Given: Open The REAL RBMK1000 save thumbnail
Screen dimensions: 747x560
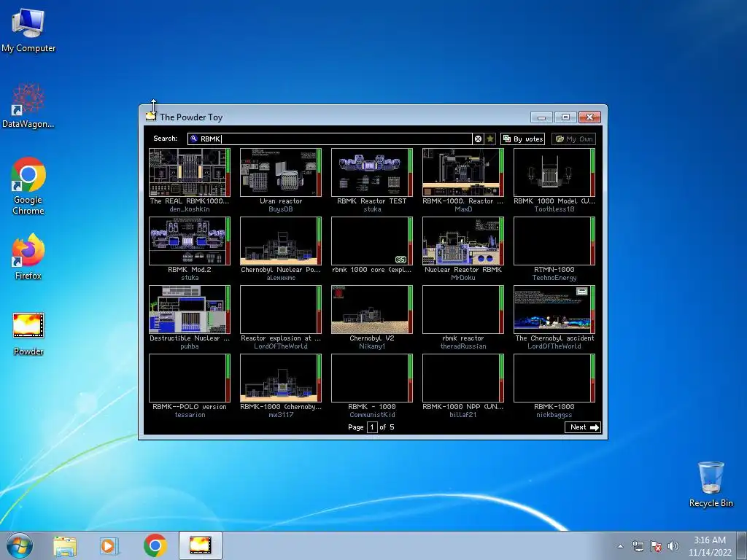Looking at the screenshot, I should (190, 172).
